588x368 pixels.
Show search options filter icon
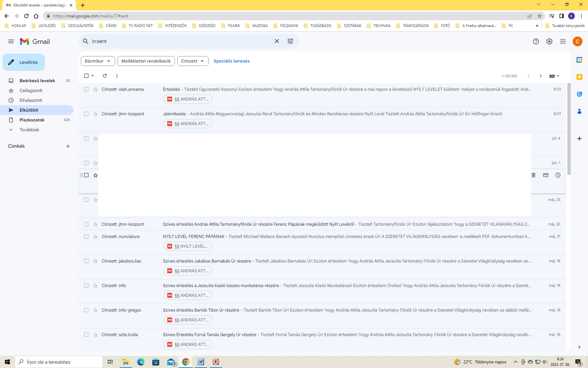[290, 41]
